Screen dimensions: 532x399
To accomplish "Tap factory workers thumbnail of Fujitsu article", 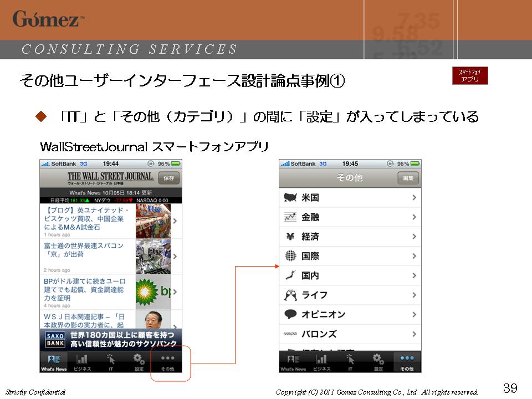I will (153, 257).
